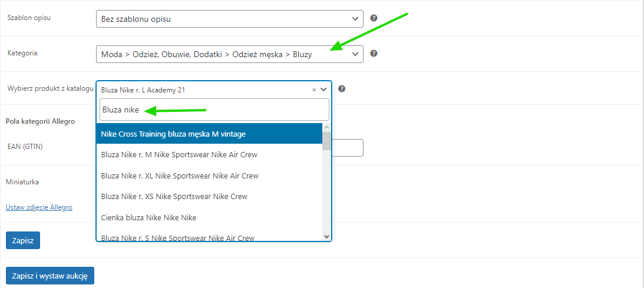
Task: Clear selected product Bluza Nike r. L Academy 21
Action: click(314, 90)
